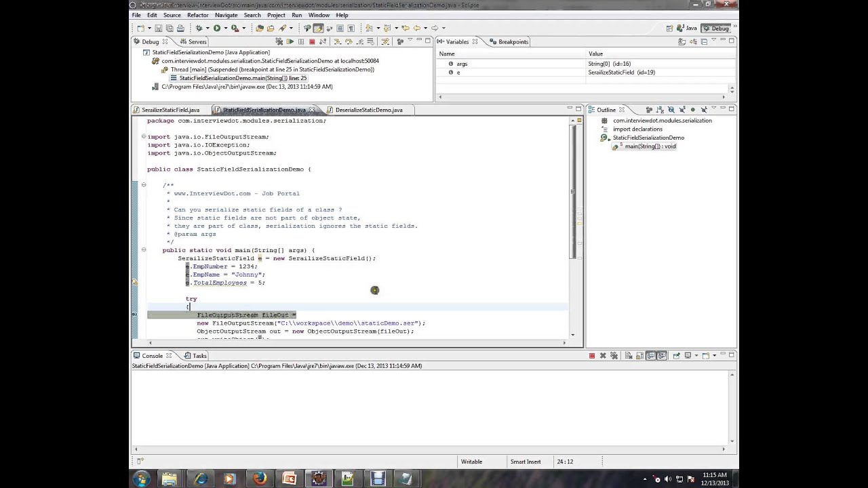Click the red Terminate icon in Debug view

pos(312,41)
